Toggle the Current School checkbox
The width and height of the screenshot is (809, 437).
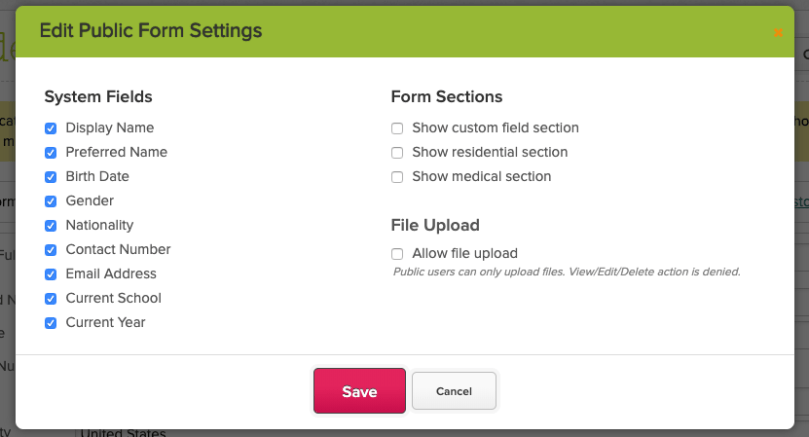coord(50,298)
